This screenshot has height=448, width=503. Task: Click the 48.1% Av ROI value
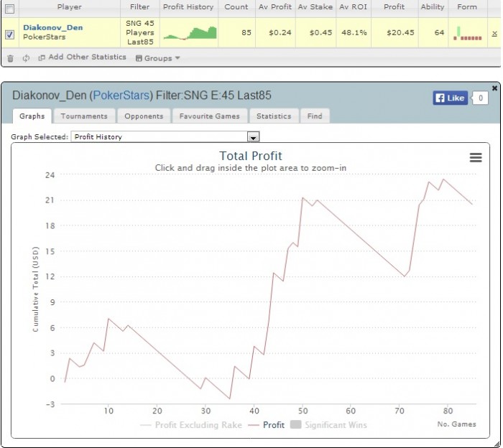tap(354, 33)
